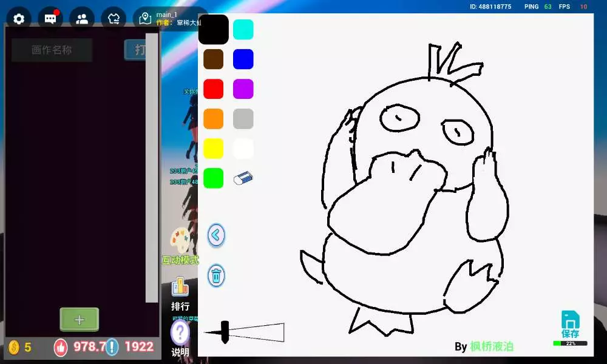Select the eraser tool
607x364 pixels.
point(243,178)
